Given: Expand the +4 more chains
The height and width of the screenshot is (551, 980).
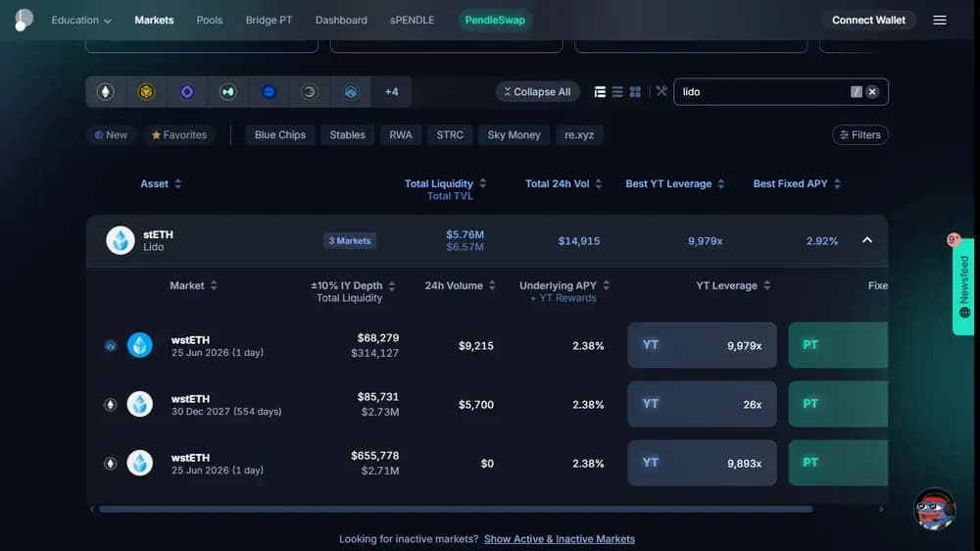Looking at the screenshot, I should point(391,92).
